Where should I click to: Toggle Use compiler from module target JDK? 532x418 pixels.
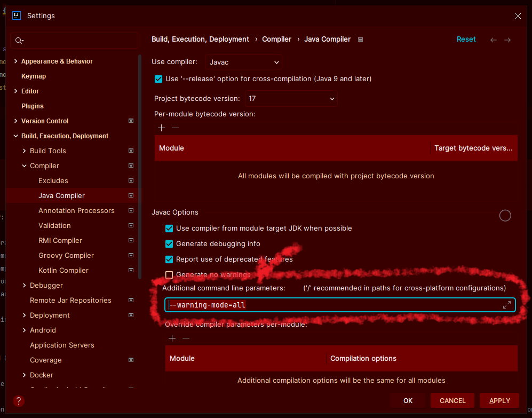click(x=169, y=228)
